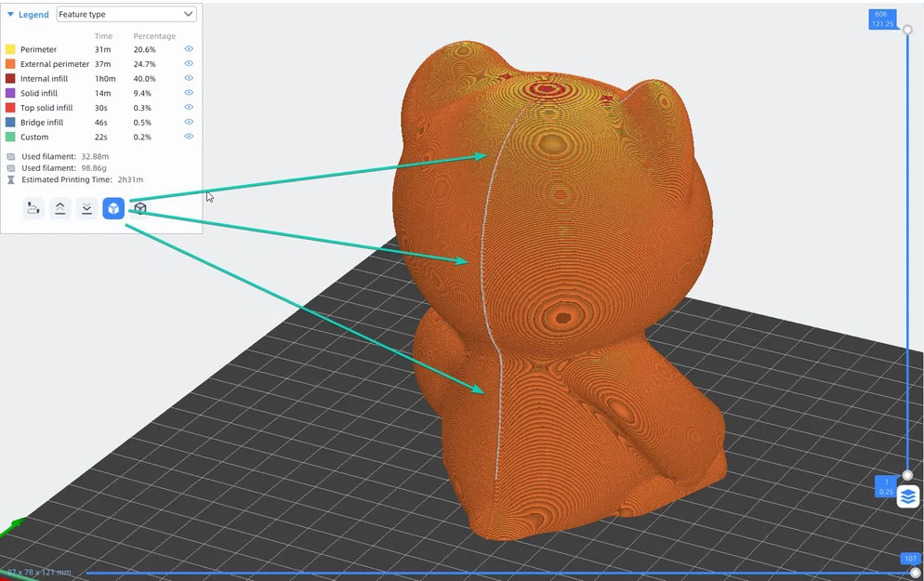Select the Perimeter row label

(x=38, y=49)
